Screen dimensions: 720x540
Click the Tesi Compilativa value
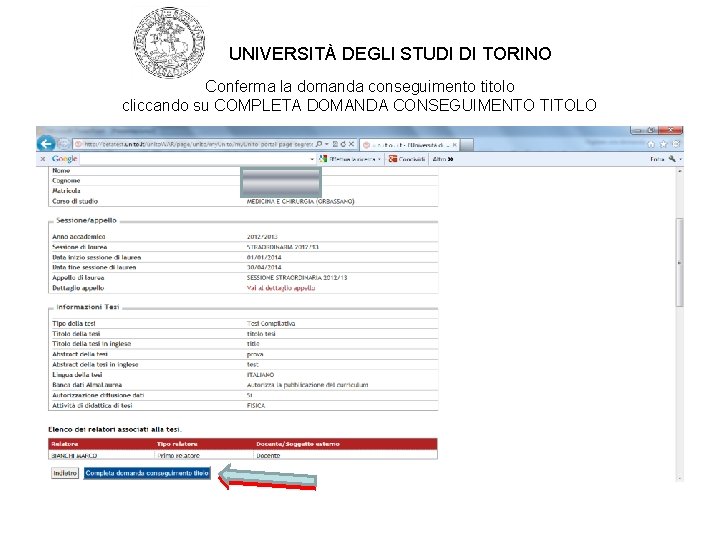click(271, 324)
